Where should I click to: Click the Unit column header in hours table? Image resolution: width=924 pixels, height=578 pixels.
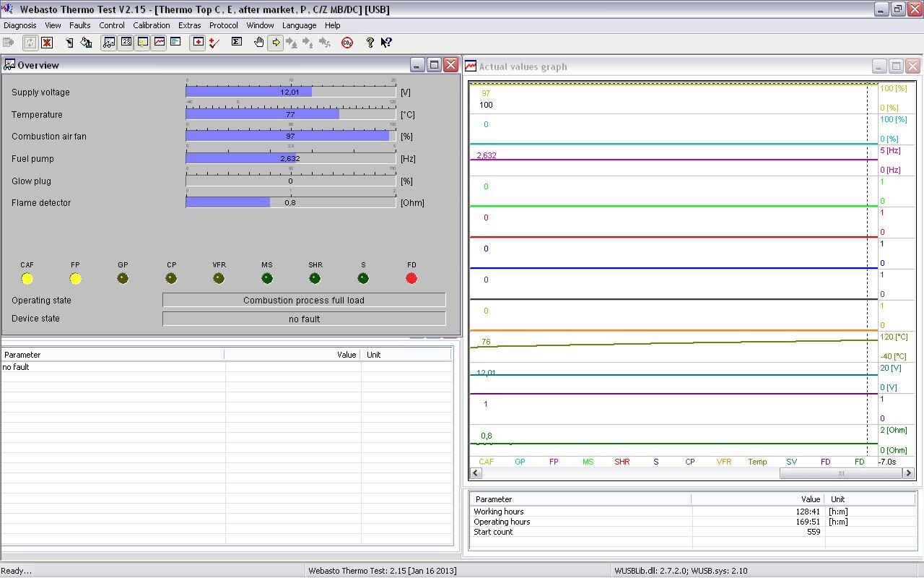pyautogui.click(x=870, y=499)
